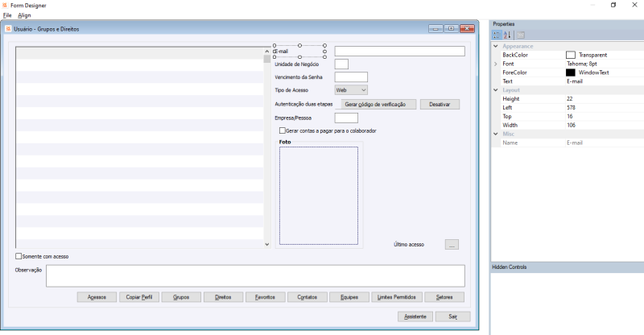Expand the Font property
Image resolution: width=644 pixels, height=335 pixels.
pyautogui.click(x=496, y=64)
